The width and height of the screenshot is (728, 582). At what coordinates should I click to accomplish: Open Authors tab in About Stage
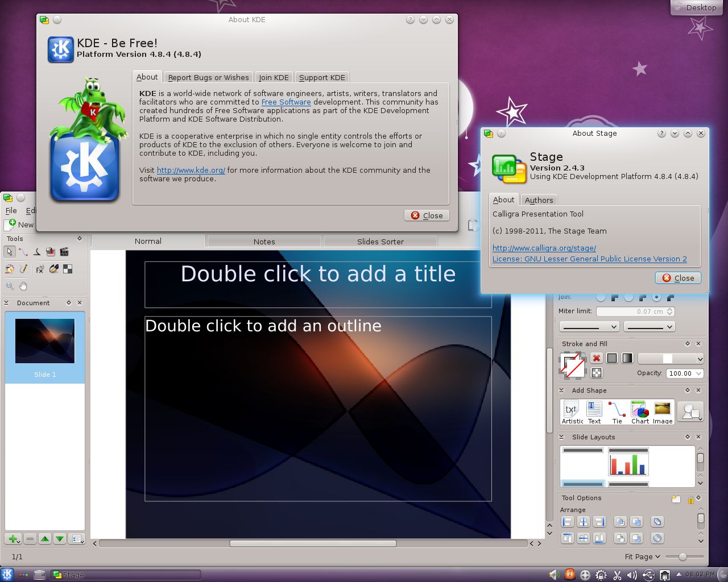point(539,200)
